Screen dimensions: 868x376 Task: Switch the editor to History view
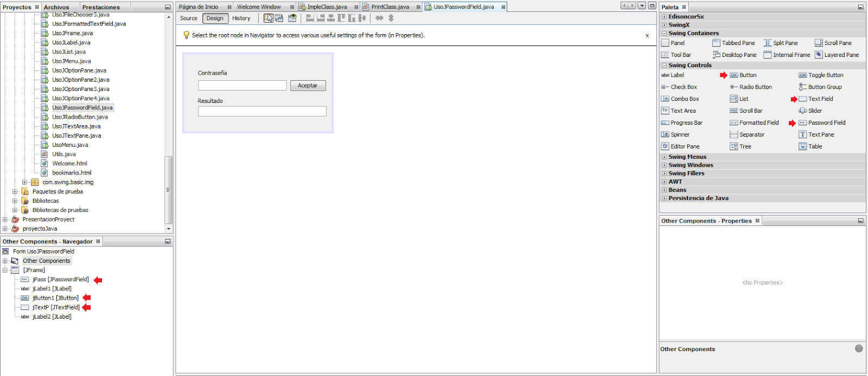point(241,18)
